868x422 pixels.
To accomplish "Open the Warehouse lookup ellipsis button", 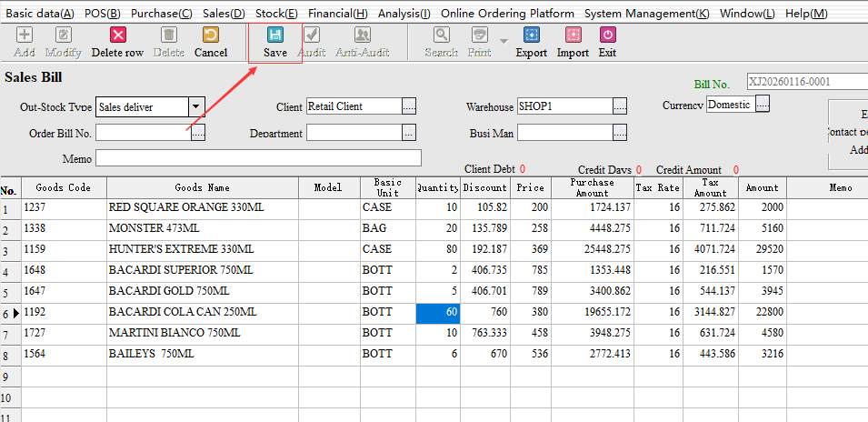I will (620, 106).
